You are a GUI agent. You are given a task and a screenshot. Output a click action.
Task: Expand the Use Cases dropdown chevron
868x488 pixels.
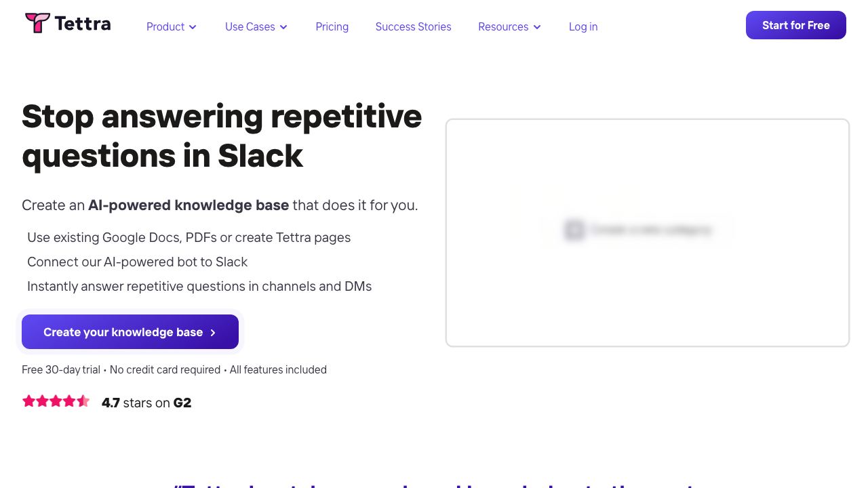click(x=283, y=27)
